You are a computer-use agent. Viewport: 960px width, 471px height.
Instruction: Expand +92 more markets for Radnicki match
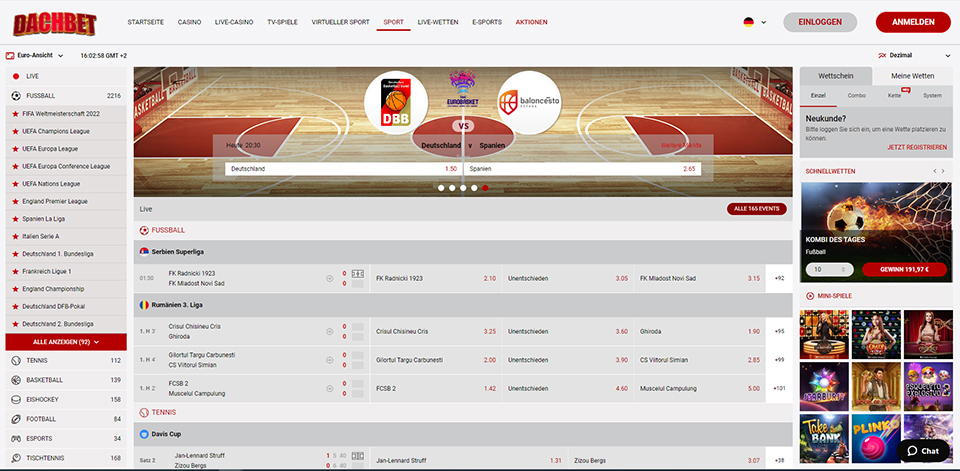pyautogui.click(x=779, y=279)
